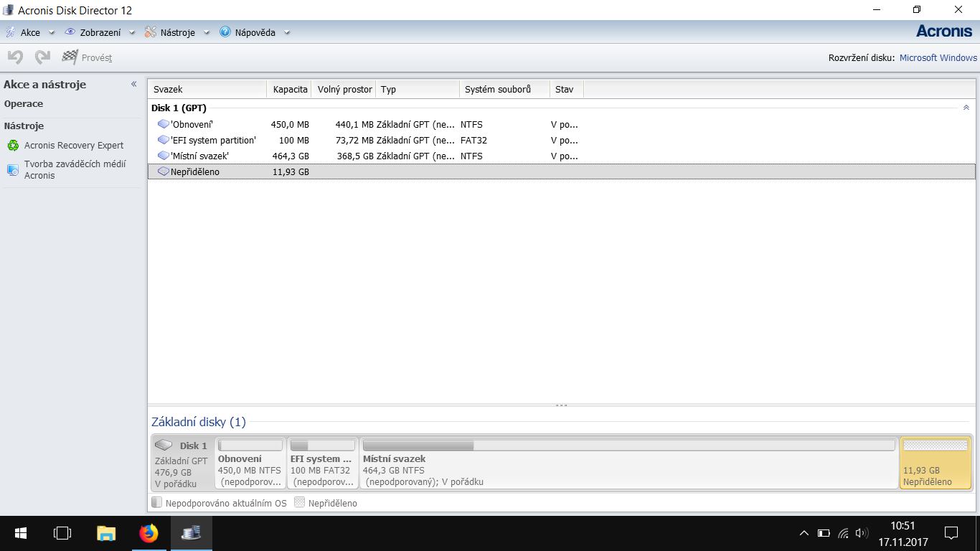Click the Provést commit button

87,57
